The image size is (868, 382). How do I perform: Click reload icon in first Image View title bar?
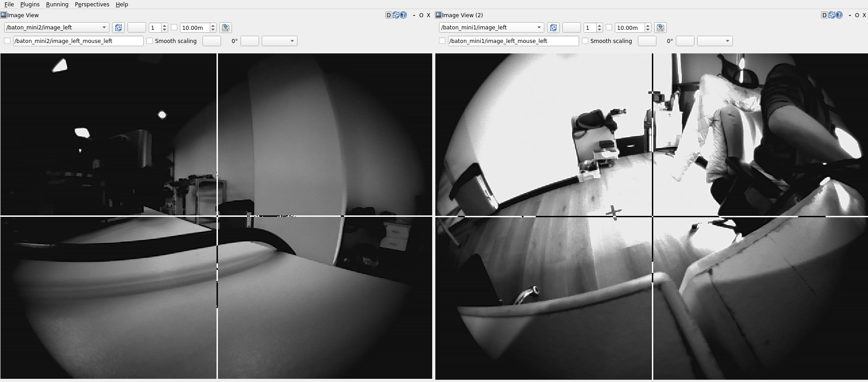click(x=396, y=15)
